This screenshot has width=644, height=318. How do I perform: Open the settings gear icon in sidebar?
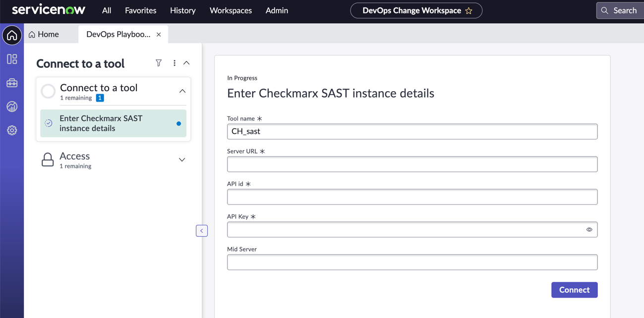pyautogui.click(x=12, y=130)
